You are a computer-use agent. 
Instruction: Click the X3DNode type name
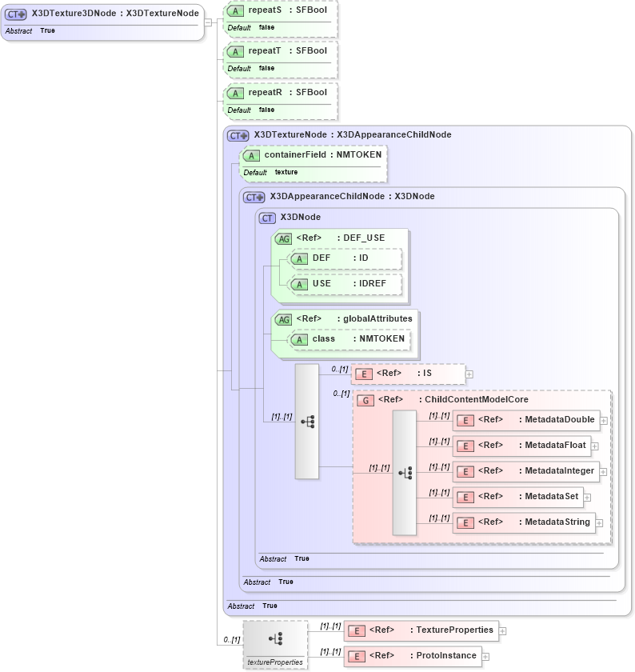coord(301,217)
